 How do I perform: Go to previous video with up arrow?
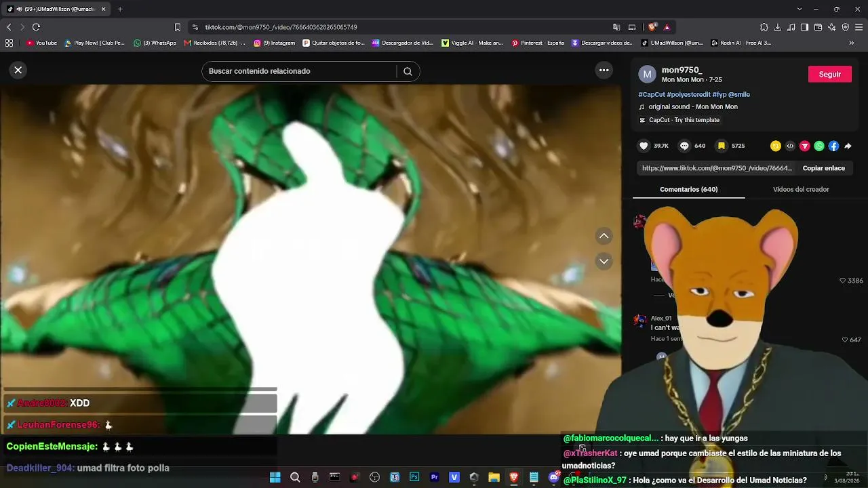click(x=604, y=236)
